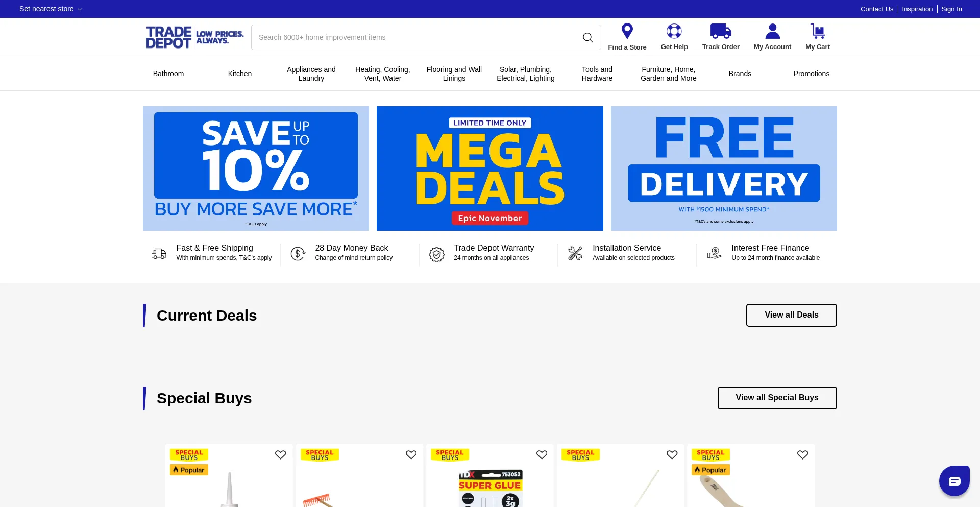
Task: Toggle wishlist heart on first Special Buys product
Action: [281, 454]
